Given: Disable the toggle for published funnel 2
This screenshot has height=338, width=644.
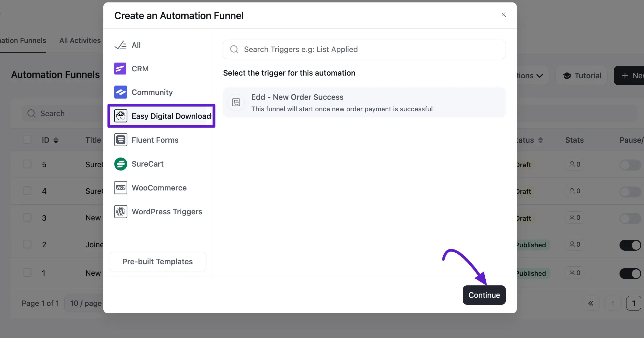Looking at the screenshot, I should [630, 245].
